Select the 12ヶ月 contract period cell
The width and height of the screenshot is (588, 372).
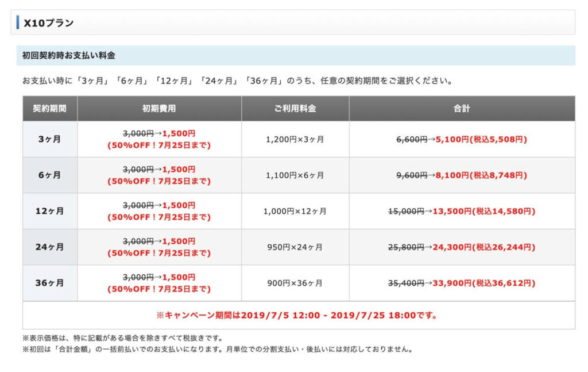[x=50, y=212]
